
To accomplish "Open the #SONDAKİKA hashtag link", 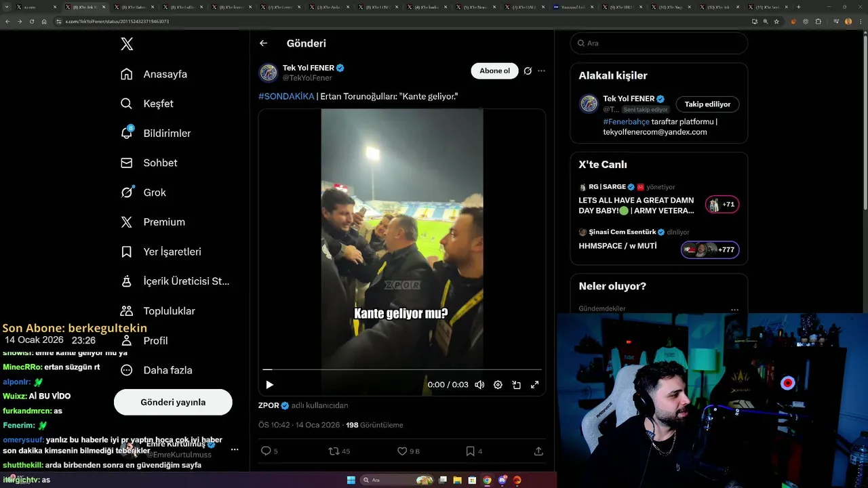I will [286, 96].
